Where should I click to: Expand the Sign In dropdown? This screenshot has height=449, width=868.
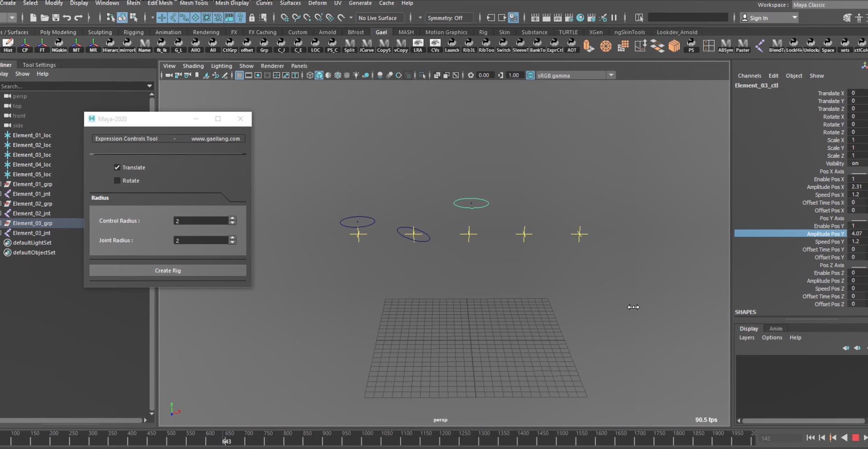click(x=794, y=18)
